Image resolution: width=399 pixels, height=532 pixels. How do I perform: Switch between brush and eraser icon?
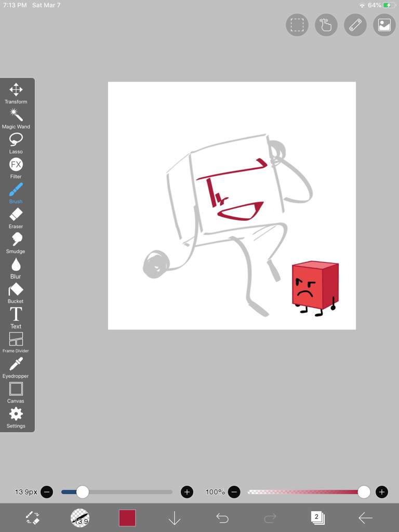tap(33, 518)
